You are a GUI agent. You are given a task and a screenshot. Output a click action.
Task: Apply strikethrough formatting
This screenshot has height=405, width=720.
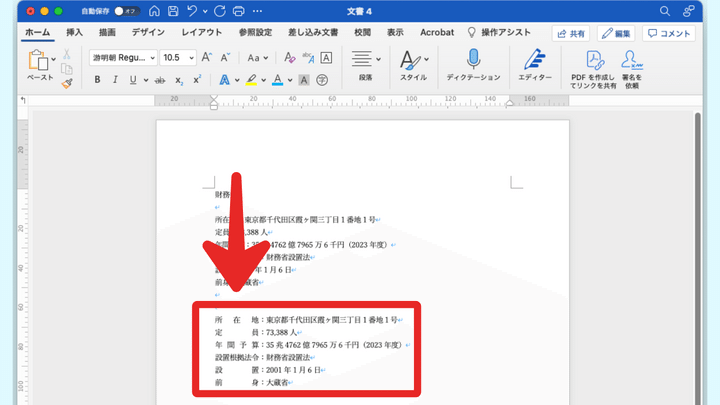(x=160, y=80)
